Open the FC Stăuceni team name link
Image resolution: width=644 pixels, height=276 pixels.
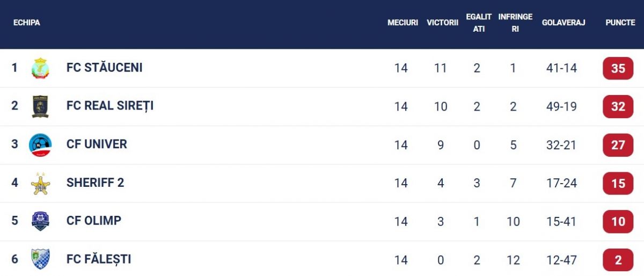click(104, 68)
